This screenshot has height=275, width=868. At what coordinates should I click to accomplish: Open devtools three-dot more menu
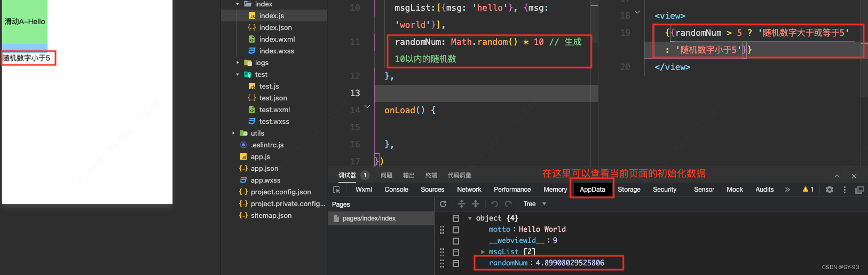845,190
